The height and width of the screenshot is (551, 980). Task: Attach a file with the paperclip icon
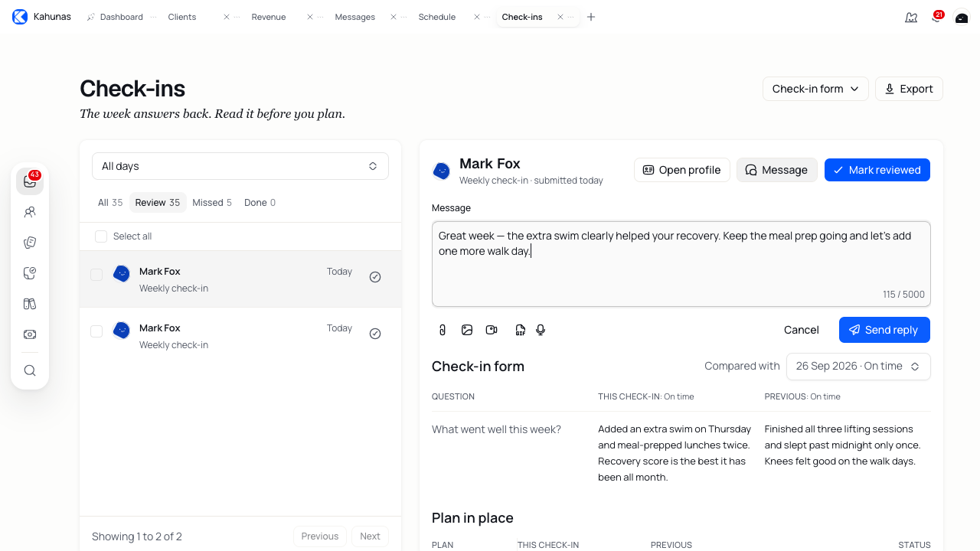click(443, 330)
